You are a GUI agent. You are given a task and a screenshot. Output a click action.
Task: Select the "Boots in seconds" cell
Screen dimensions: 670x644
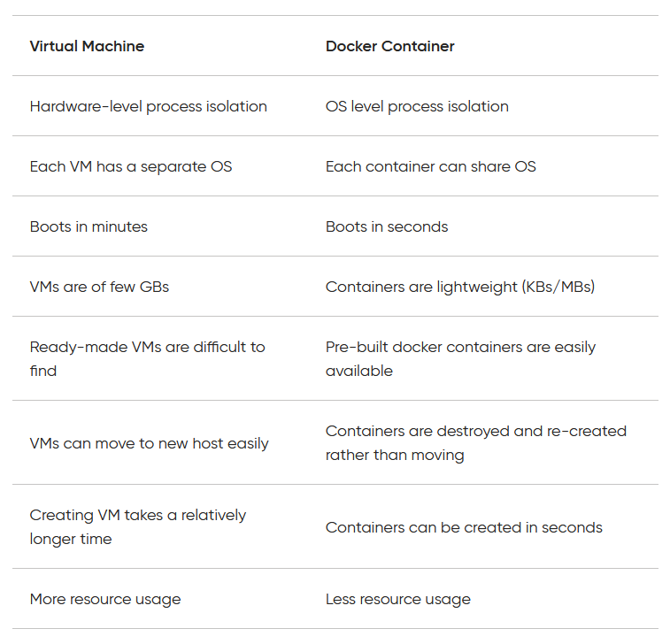pyautogui.click(x=387, y=226)
